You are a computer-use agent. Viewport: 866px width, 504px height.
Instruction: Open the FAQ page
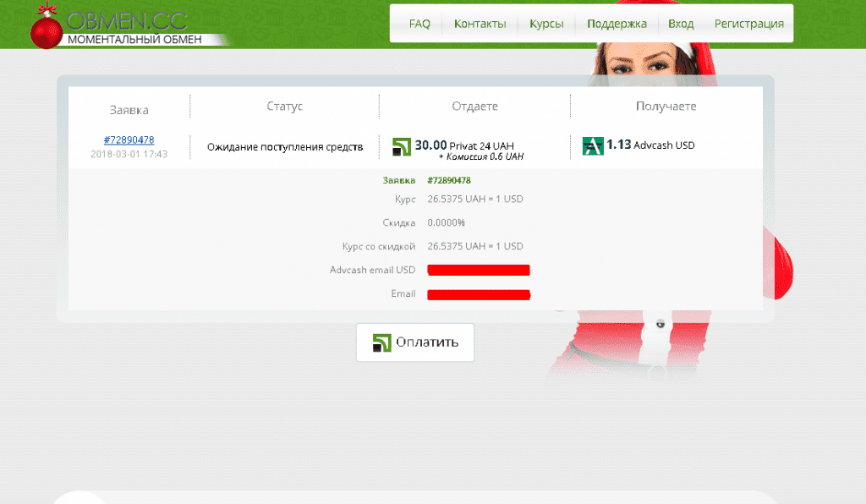[419, 24]
